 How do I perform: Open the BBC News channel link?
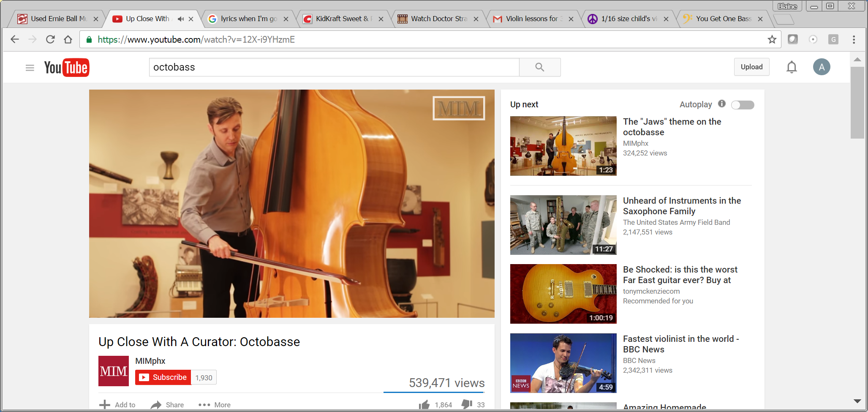click(x=639, y=360)
